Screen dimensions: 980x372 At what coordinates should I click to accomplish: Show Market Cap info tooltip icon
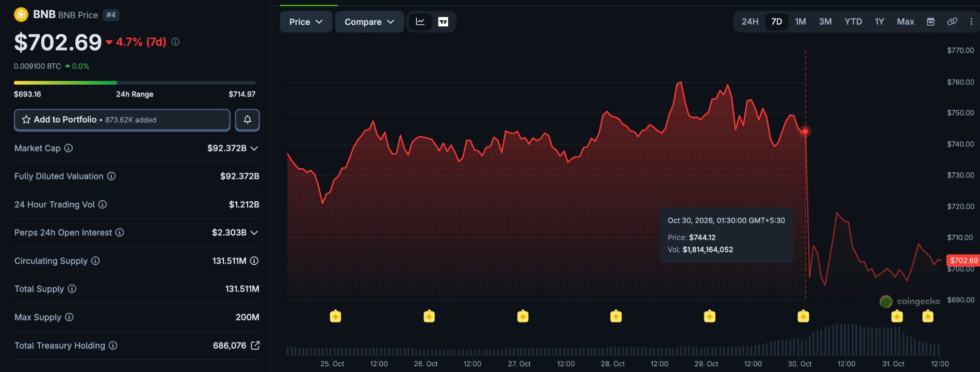69,148
